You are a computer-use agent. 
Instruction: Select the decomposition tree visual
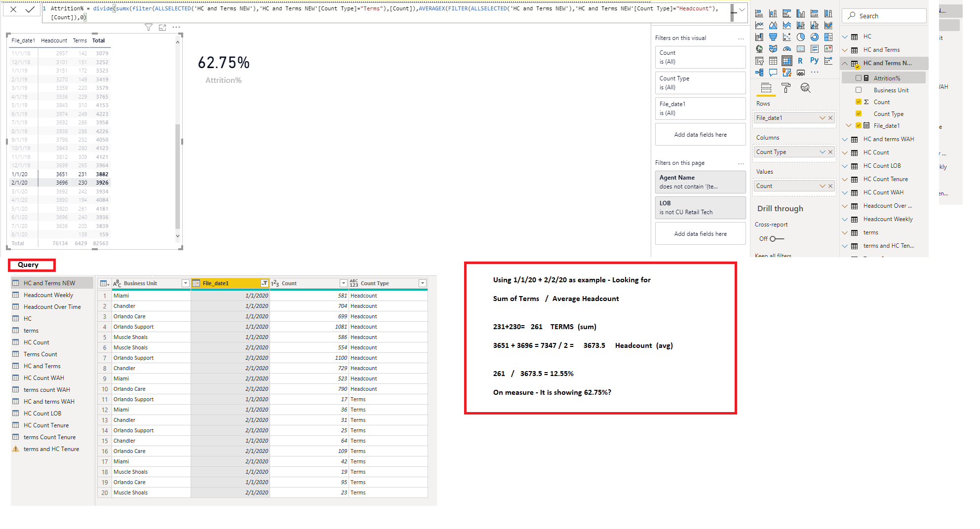click(x=759, y=73)
